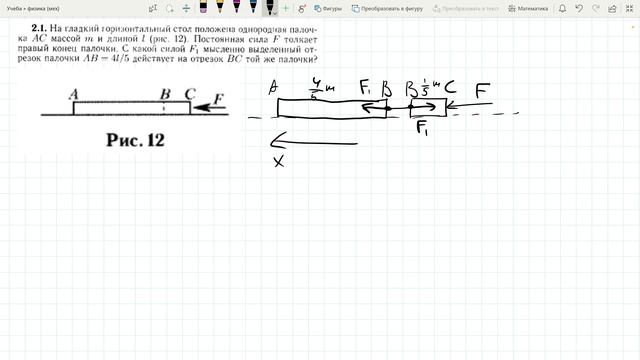Screen dimensions: 640x360
Task: Select the blue pen
Action: [x=253, y=7]
